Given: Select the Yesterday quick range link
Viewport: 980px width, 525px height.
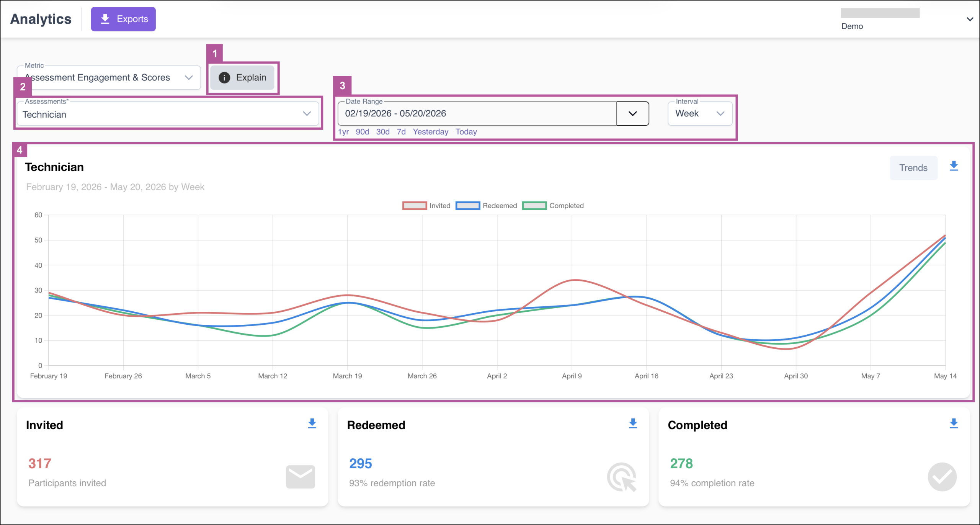Looking at the screenshot, I should pos(430,132).
